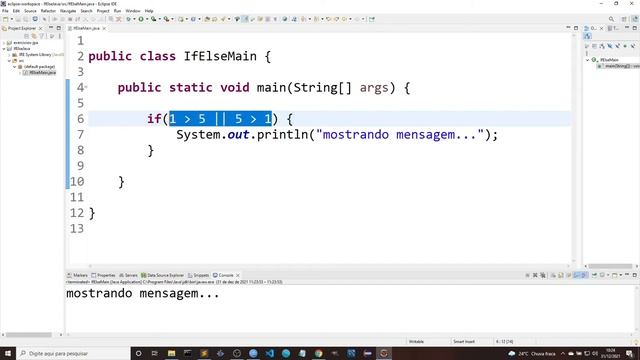Viewport: 640px width, 360px height.
Task: Click Remove Launch icon in Console toolbar
Action: click(535, 275)
